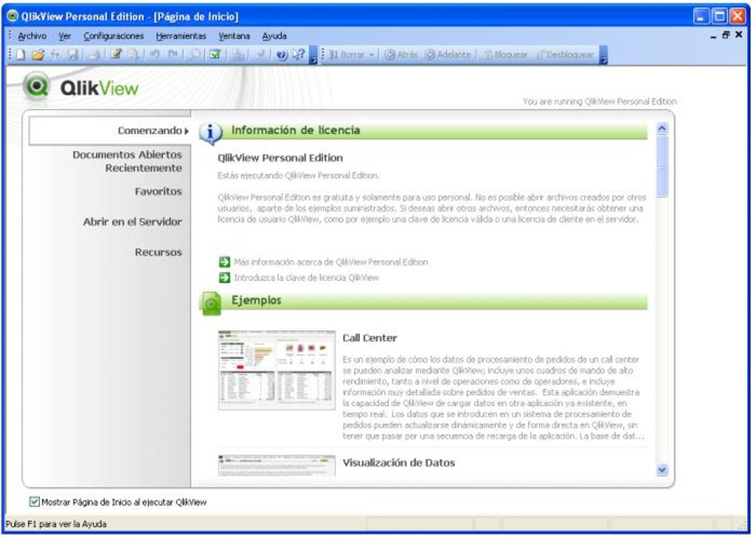The width and height of the screenshot is (756, 538).
Task: Open the Herramientas menu
Action: pyautogui.click(x=181, y=36)
